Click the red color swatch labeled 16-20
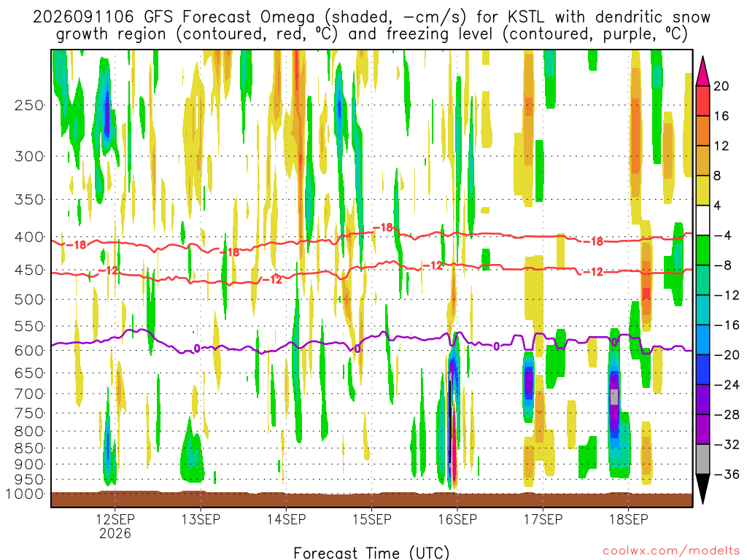Viewport: 747px width, 560px height. click(703, 101)
